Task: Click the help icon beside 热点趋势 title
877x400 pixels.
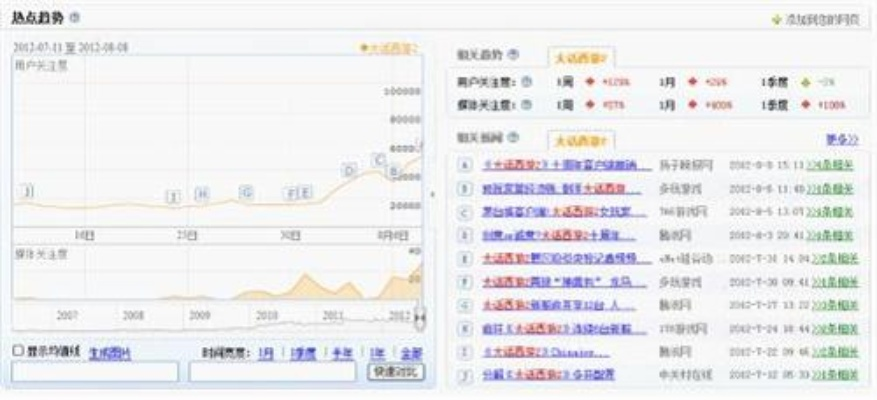Action: click(x=74, y=17)
